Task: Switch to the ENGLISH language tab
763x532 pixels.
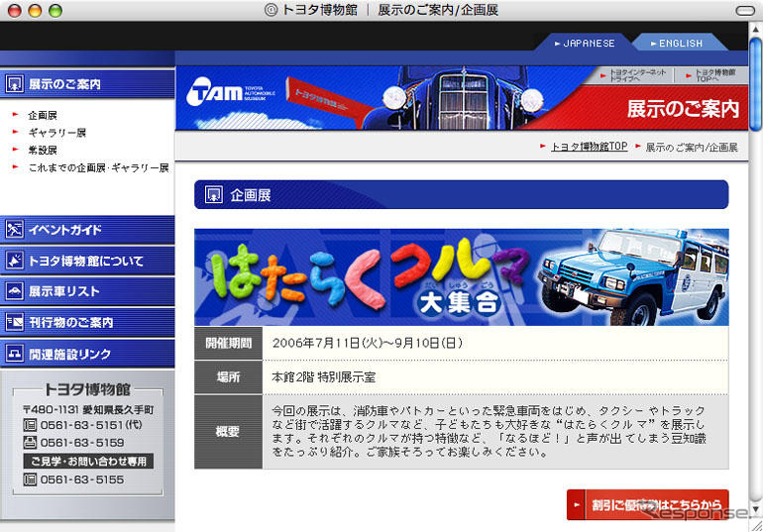Action: click(680, 43)
